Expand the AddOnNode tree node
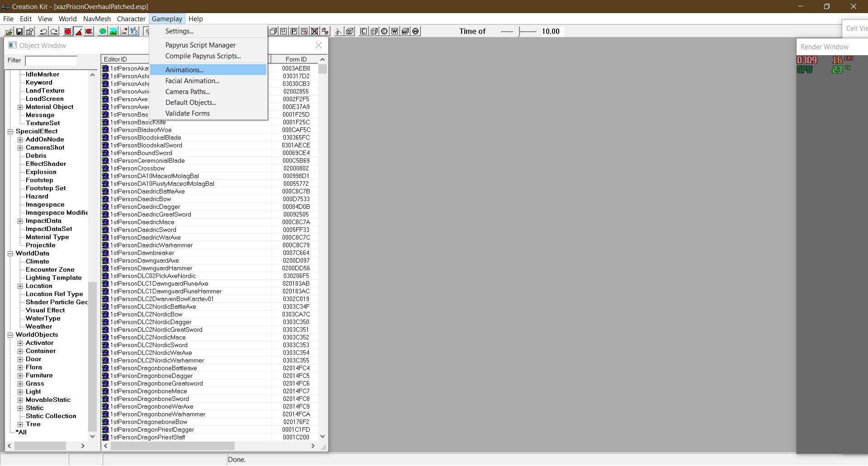 pos(20,140)
